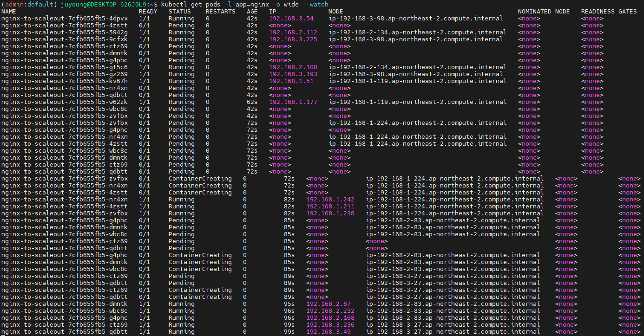This screenshot has height=336, width=644.
Task: Select pod name nginx-to-scaleout-7cfb655fb5-gz269
Action: pos(65,74)
